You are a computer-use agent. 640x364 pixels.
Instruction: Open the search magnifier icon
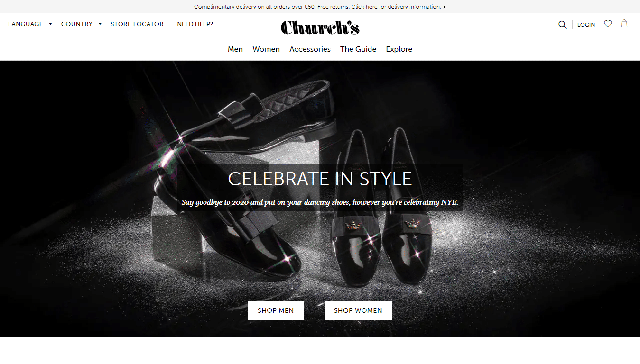point(562,25)
